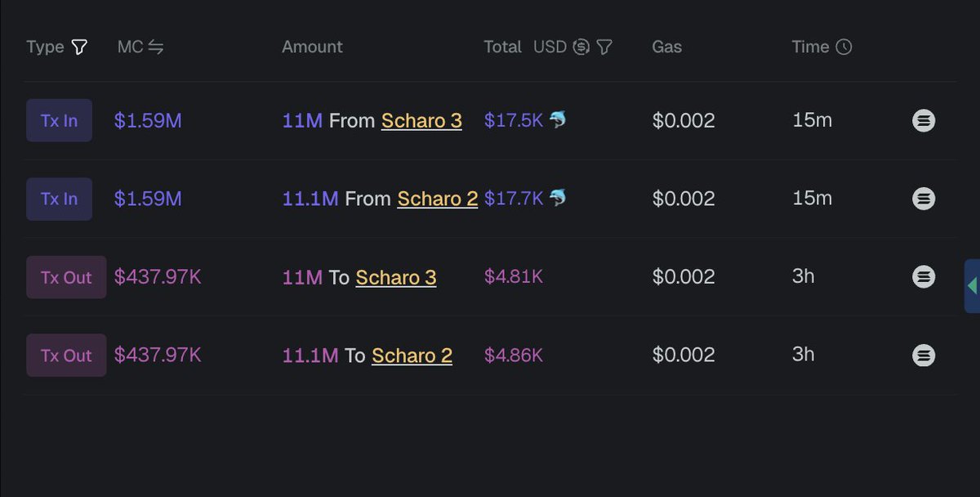Open Solana explorer icon for $4.86K Tx Out

924,356
